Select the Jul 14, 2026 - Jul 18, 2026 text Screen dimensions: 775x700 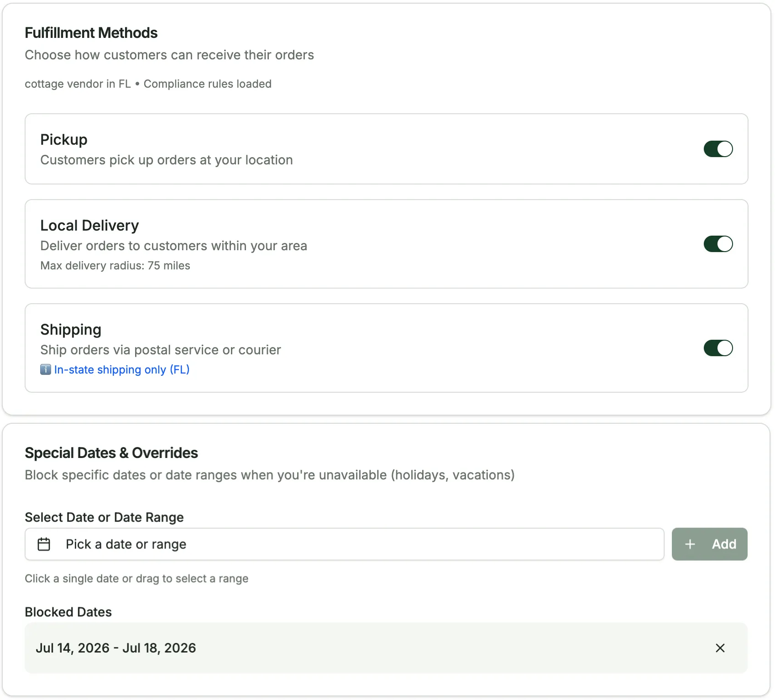point(116,648)
